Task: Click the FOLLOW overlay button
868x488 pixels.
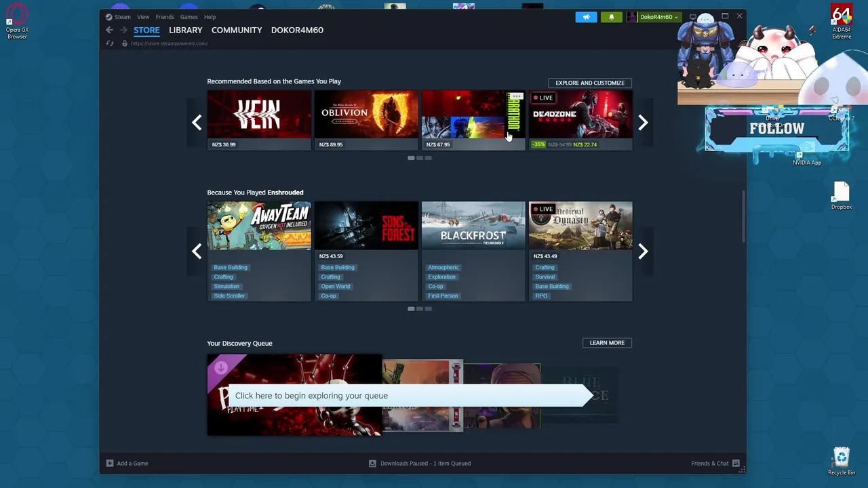Action: click(x=777, y=129)
